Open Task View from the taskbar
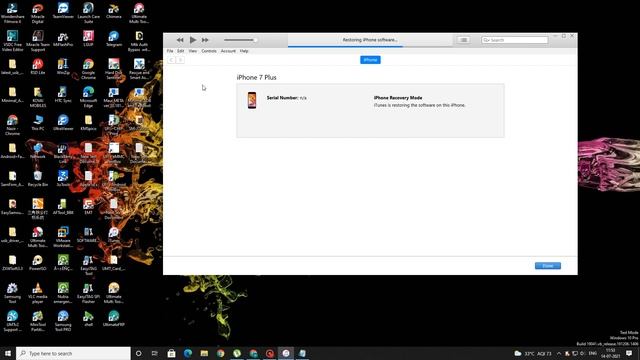The image size is (640, 360). pyautogui.click(x=155, y=353)
